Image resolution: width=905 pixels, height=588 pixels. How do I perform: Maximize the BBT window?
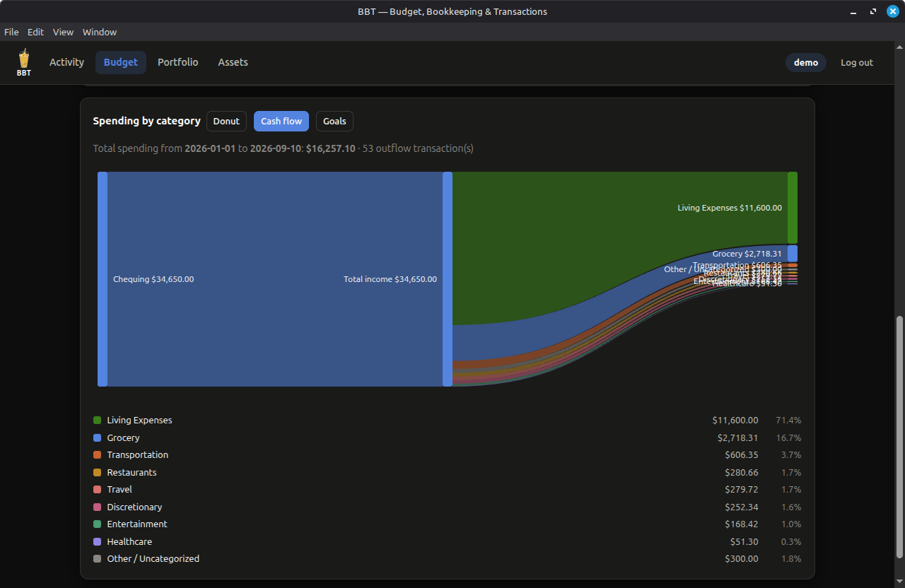click(873, 11)
